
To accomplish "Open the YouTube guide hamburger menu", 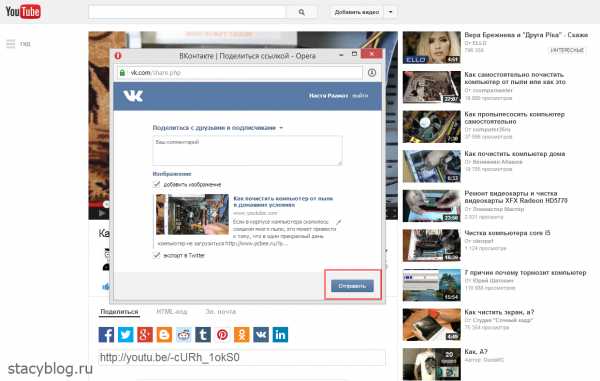I will coord(11,44).
